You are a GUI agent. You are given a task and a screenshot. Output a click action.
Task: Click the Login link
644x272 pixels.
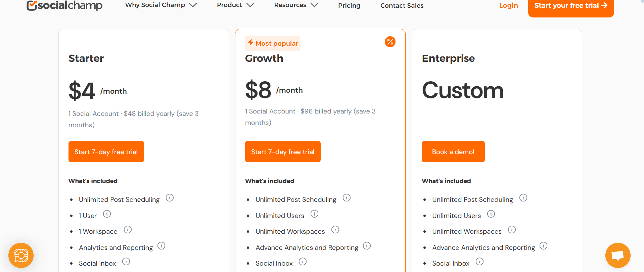508,6
